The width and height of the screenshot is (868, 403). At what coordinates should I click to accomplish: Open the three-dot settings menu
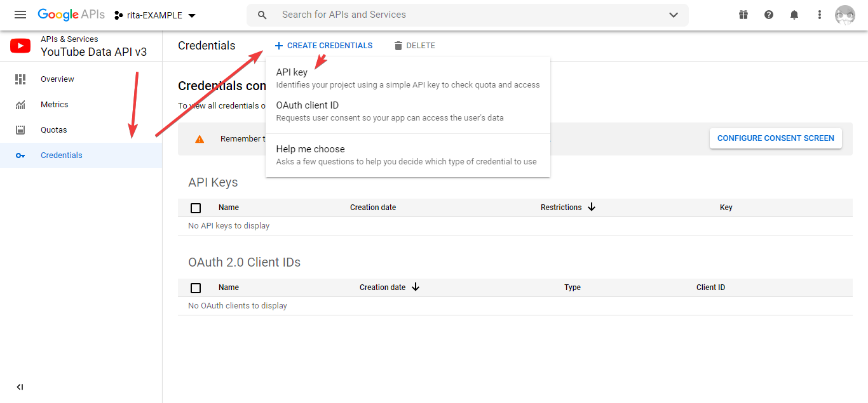click(x=820, y=15)
